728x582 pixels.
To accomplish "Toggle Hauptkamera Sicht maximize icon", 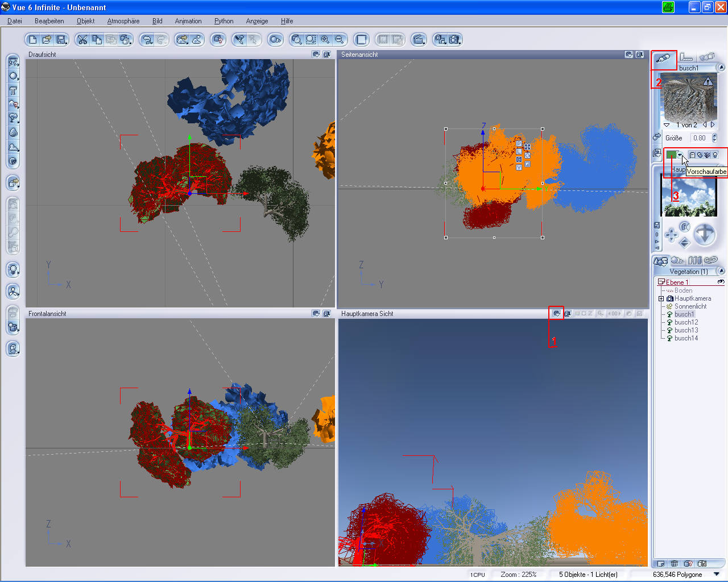I will (568, 313).
